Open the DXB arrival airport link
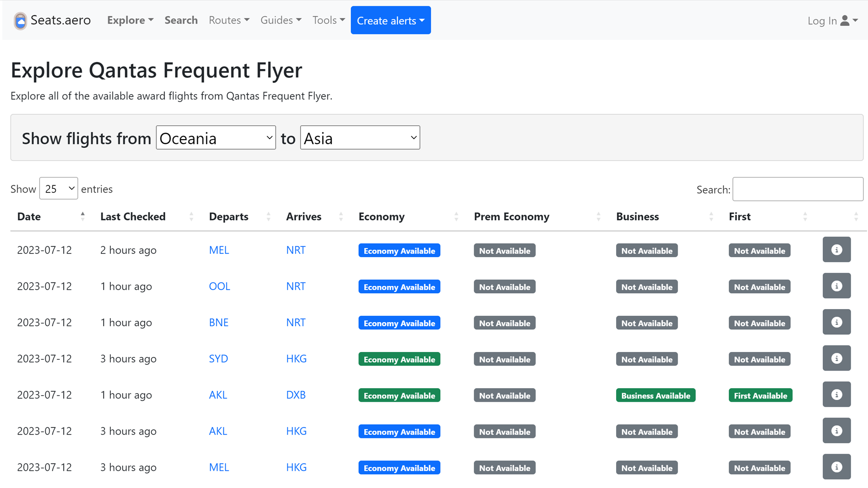 pyautogui.click(x=296, y=394)
